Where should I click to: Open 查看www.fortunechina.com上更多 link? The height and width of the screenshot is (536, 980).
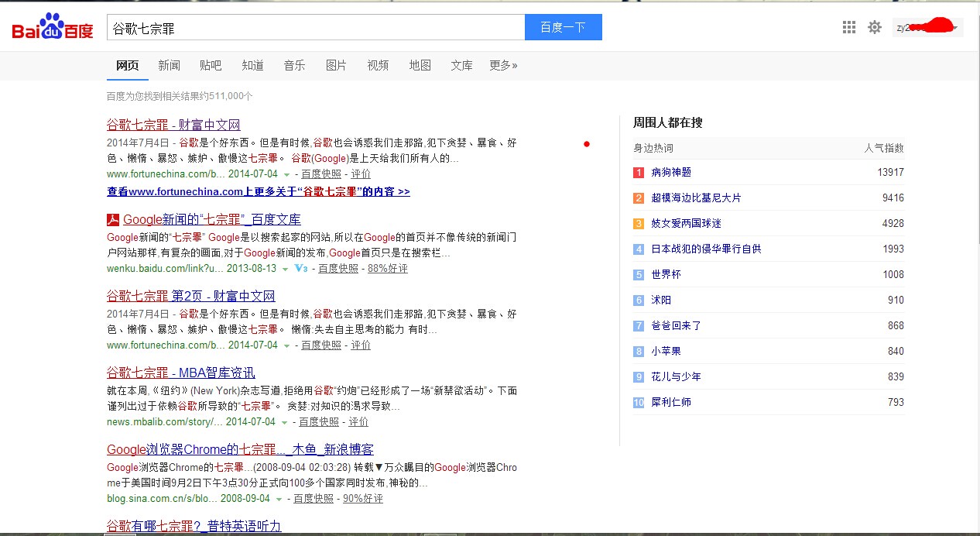pos(259,191)
